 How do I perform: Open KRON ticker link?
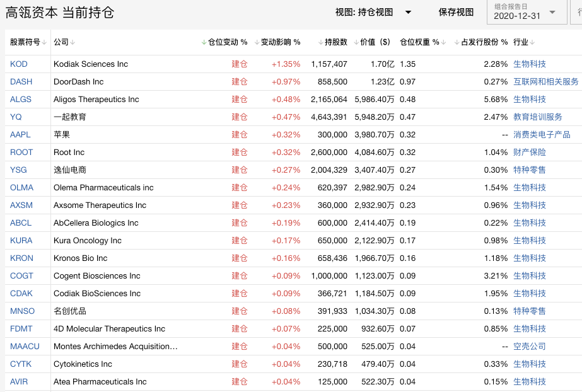coord(21,258)
